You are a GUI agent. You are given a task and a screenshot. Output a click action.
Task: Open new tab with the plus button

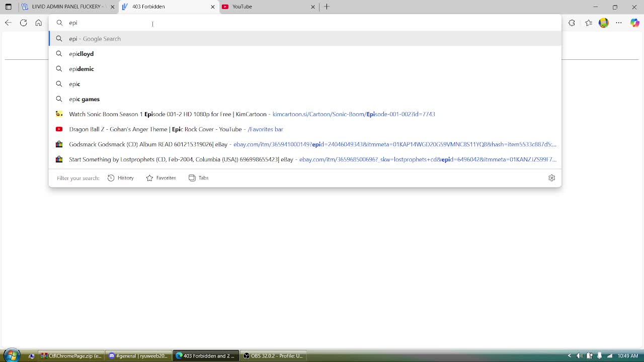(327, 7)
